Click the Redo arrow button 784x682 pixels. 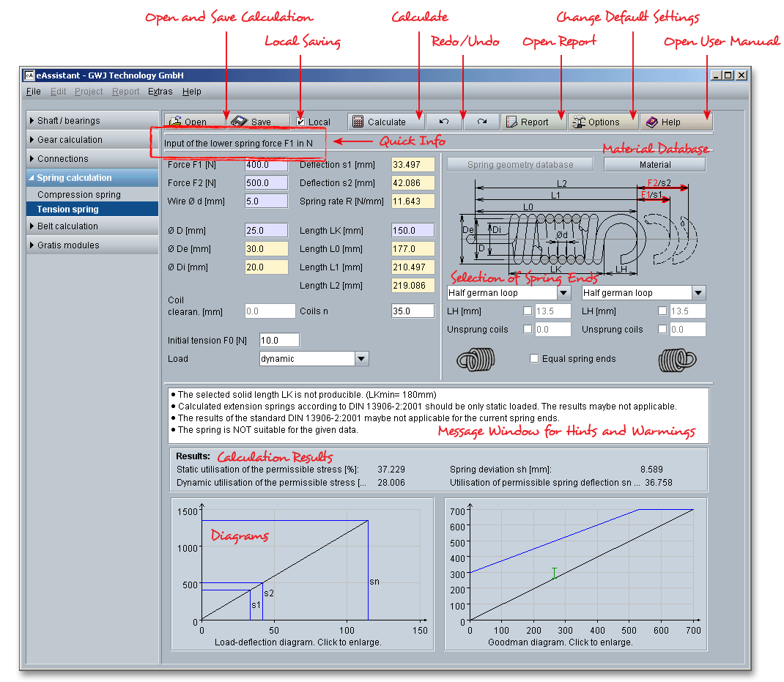click(481, 122)
